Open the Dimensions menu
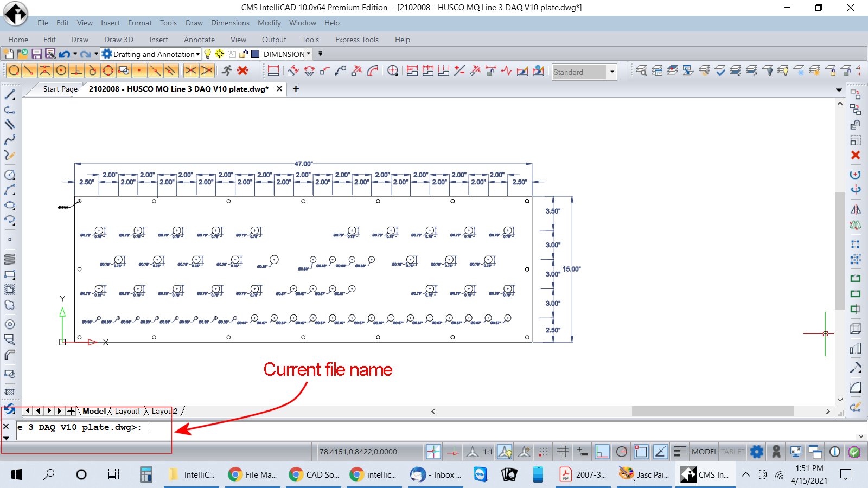 pyautogui.click(x=230, y=23)
